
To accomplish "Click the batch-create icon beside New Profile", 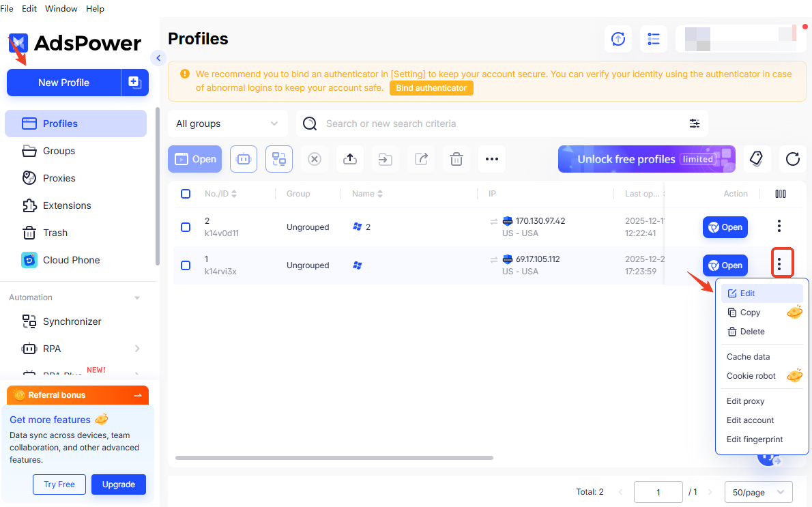I will pos(134,83).
